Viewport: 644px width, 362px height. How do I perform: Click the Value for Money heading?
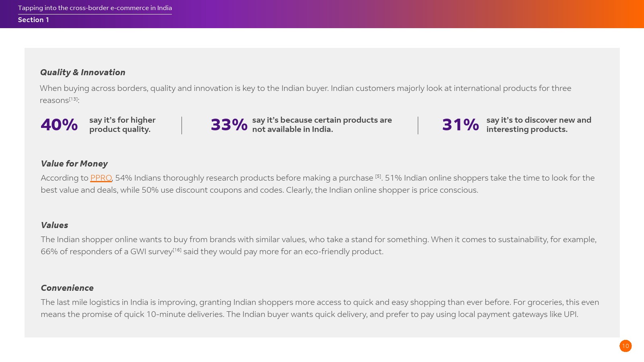(74, 164)
